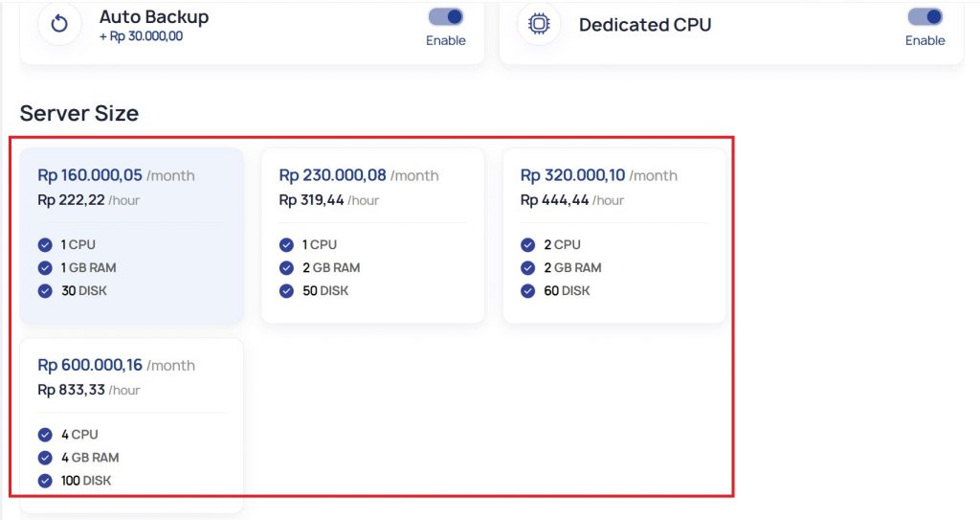This screenshot has height=520, width=980.
Task: Toggle the Dedicated CPU switch
Action: tap(925, 17)
